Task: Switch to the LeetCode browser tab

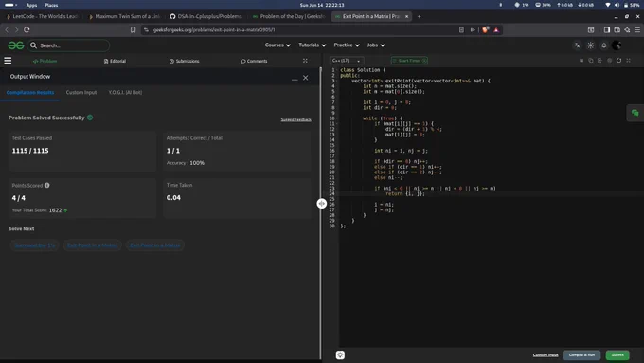Action: point(42,16)
